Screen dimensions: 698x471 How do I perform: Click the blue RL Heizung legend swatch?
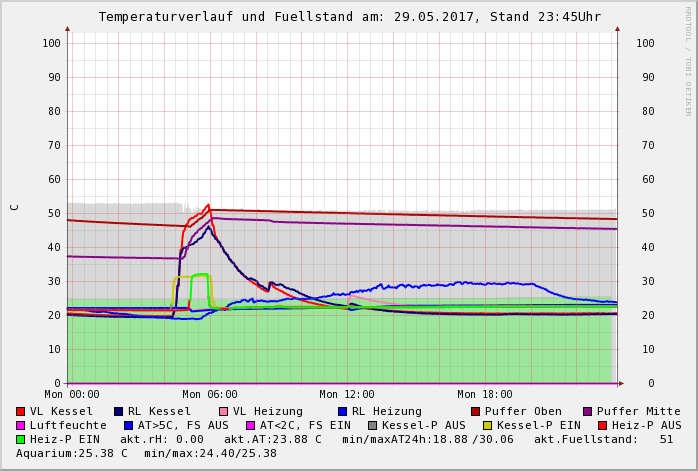[x=342, y=411]
